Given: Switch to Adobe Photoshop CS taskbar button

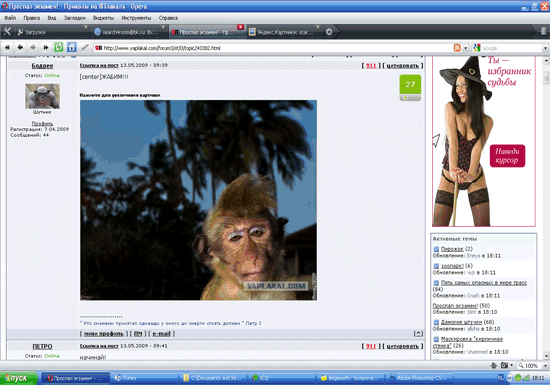Looking at the screenshot, I should click(420, 378).
